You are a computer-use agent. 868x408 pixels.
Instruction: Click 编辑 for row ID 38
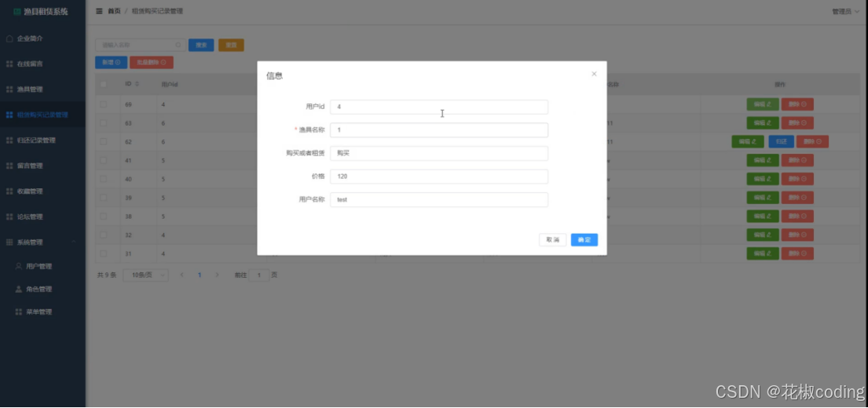tap(763, 217)
